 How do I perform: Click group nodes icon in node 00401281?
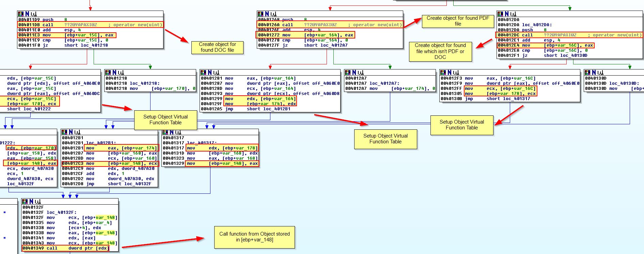(x=216, y=73)
